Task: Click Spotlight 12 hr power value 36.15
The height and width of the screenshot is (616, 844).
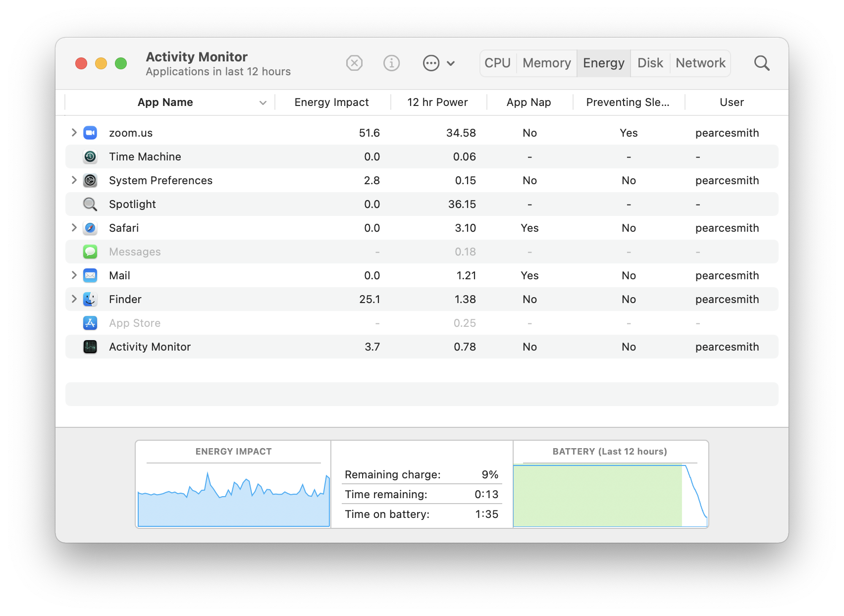Action: tap(462, 204)
